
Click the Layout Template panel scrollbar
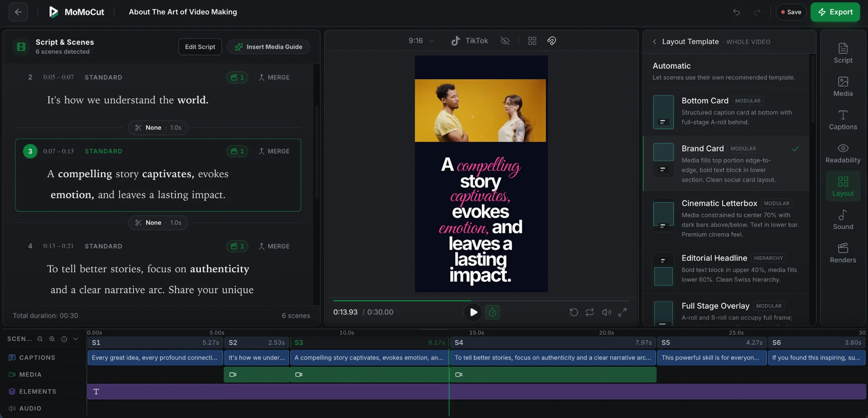[x=813, y=88]
